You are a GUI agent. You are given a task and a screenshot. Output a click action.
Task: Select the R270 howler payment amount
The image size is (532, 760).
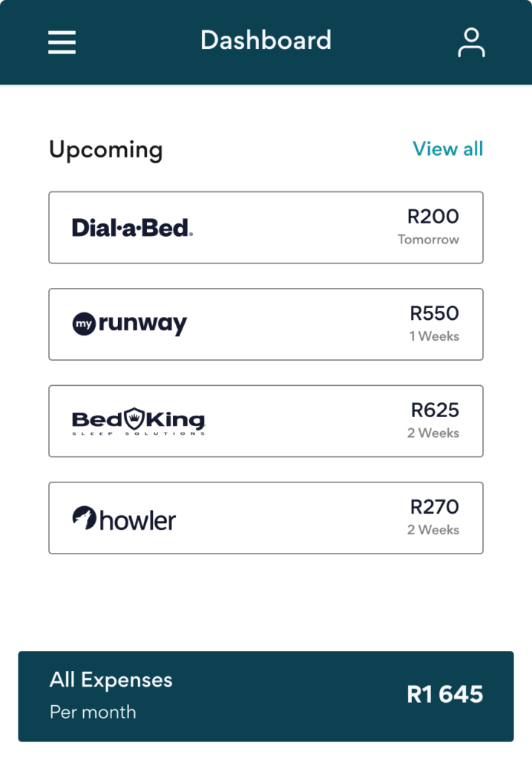coord(435,507)
